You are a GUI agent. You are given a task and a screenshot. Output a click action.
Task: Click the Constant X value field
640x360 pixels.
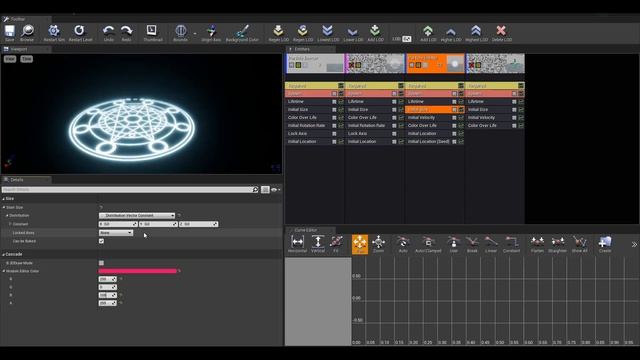[x=118, y=224]
